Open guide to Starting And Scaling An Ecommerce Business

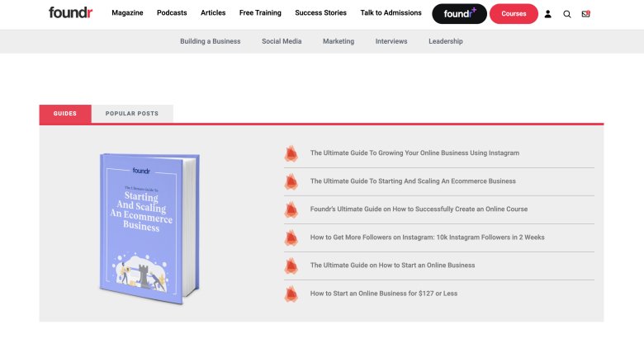point(413,181)
